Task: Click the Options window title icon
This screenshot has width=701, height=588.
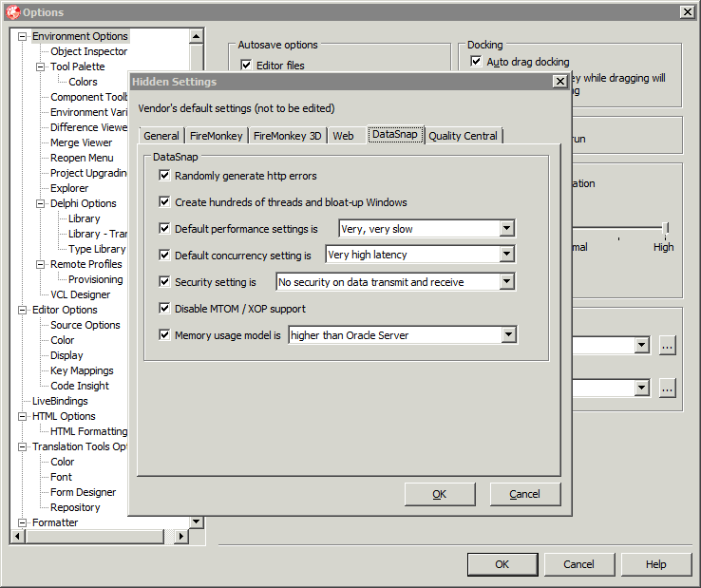Action: point(13,12)
